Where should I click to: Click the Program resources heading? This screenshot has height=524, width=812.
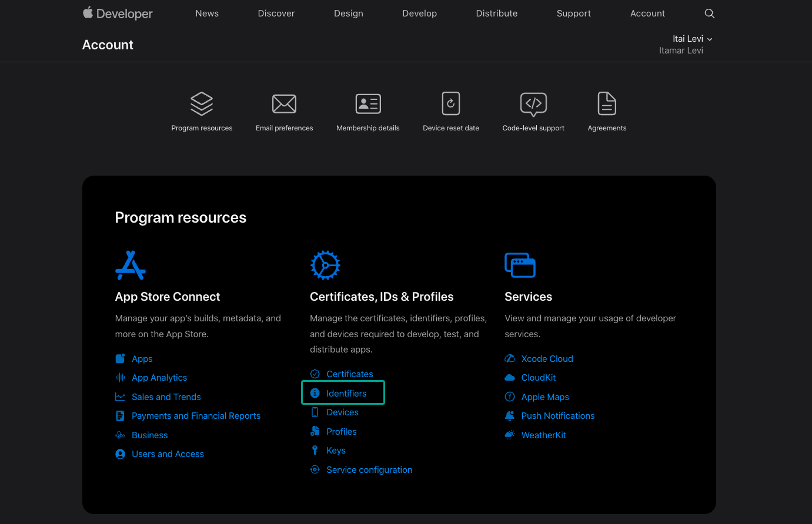coord(181,218)
